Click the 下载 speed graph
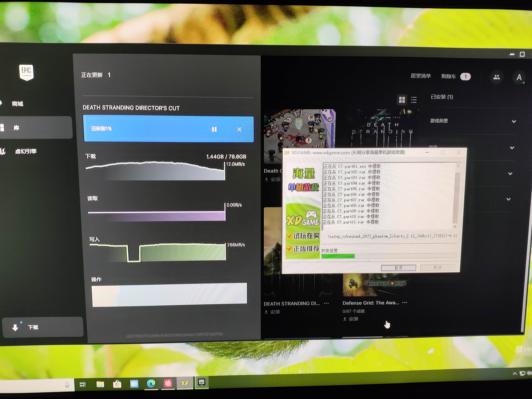Screen dimensions: 532x399 pos(155,171)
